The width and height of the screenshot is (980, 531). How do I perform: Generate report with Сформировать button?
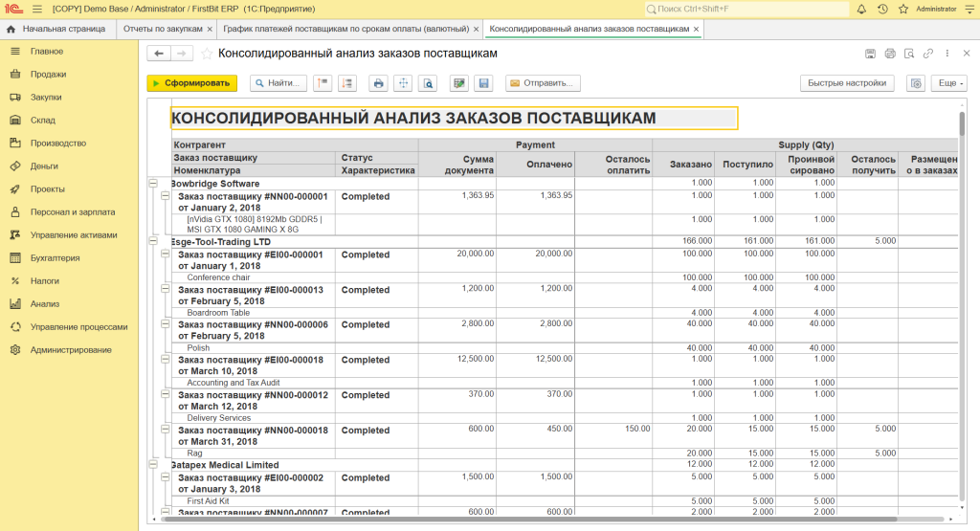(x=191, y=83)
